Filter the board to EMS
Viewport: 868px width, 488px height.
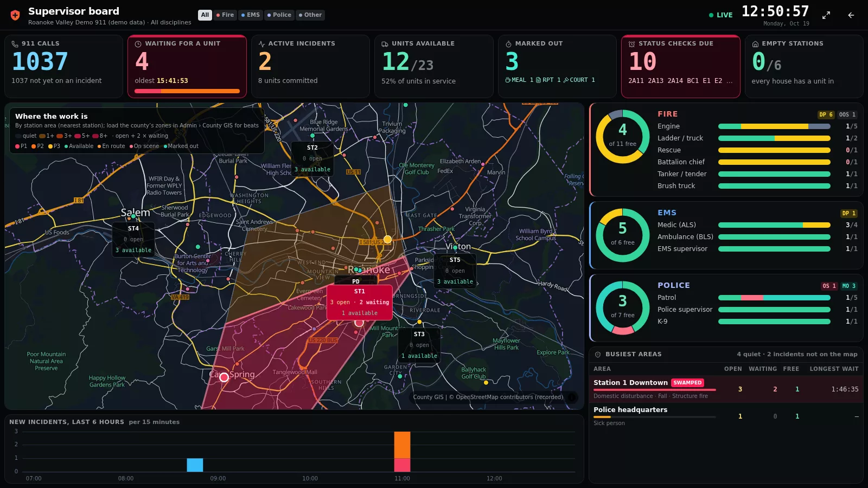251,15
